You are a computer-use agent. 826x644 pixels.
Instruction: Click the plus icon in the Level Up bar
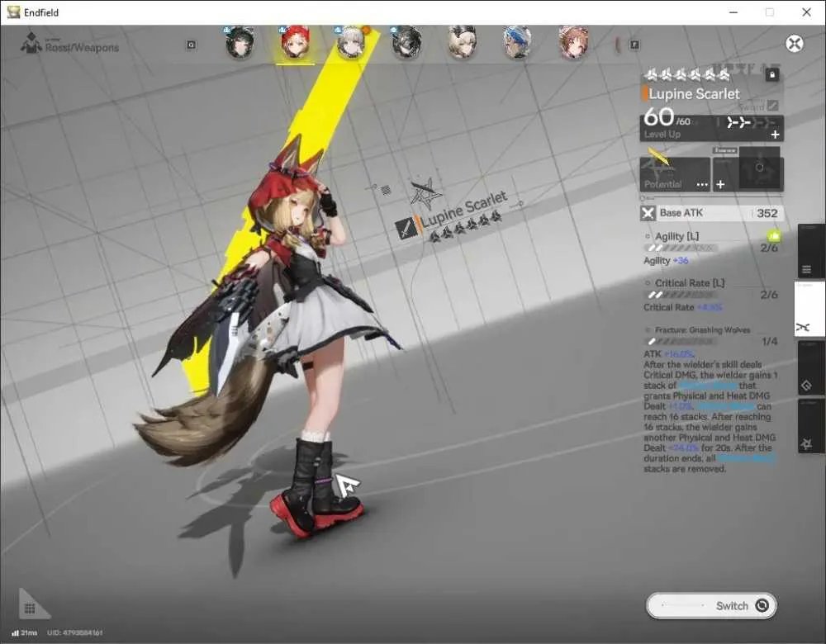775,135
